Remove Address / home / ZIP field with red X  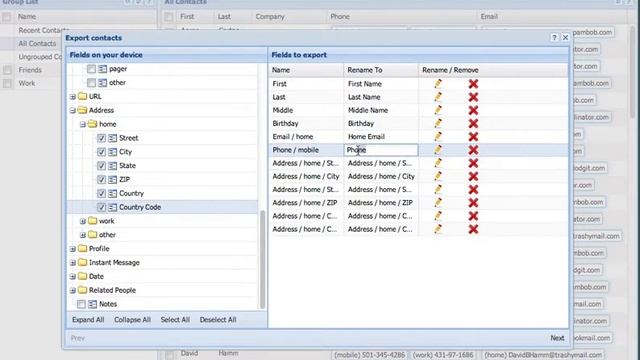tap(473, 202)
